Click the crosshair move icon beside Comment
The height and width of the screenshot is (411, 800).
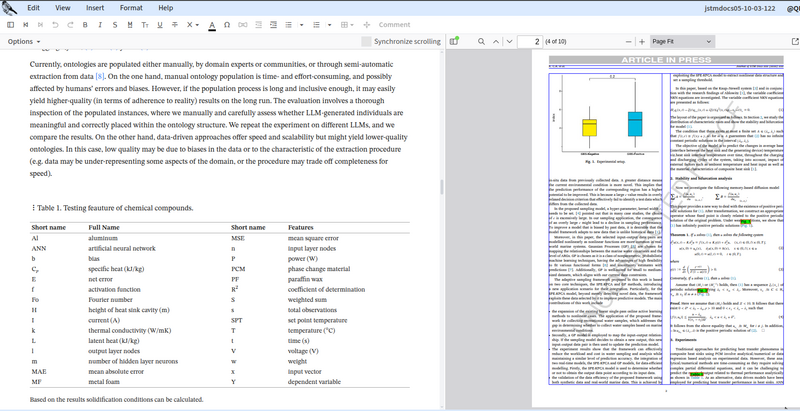click(366, 24)
